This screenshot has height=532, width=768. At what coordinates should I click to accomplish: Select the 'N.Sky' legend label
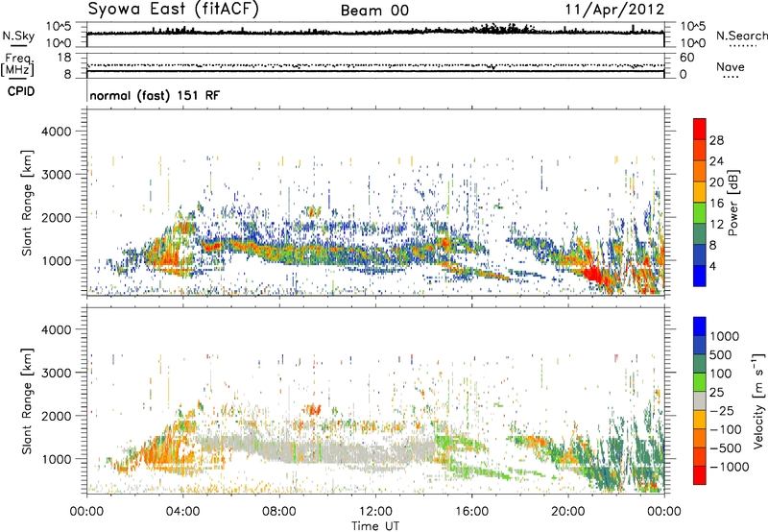(x=18, y=36)
